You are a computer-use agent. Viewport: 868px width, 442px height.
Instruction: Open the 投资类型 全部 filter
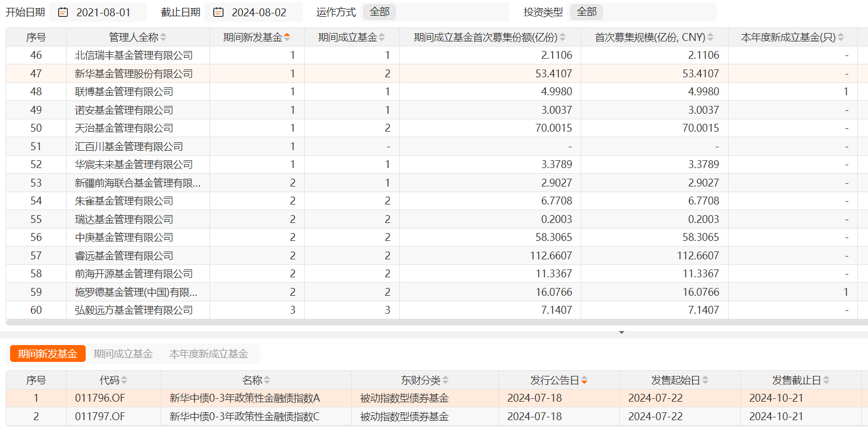point(586,11)
